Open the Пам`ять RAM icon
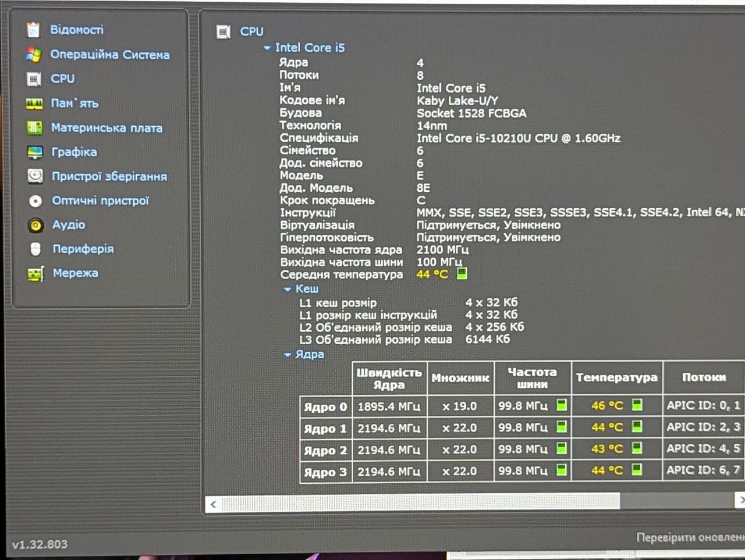 click(x=34, y=104)
